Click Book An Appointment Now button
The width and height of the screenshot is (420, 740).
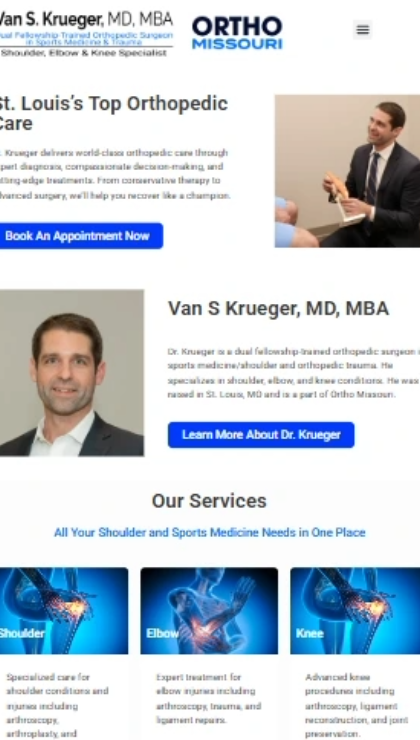click(x=81, y=235)
